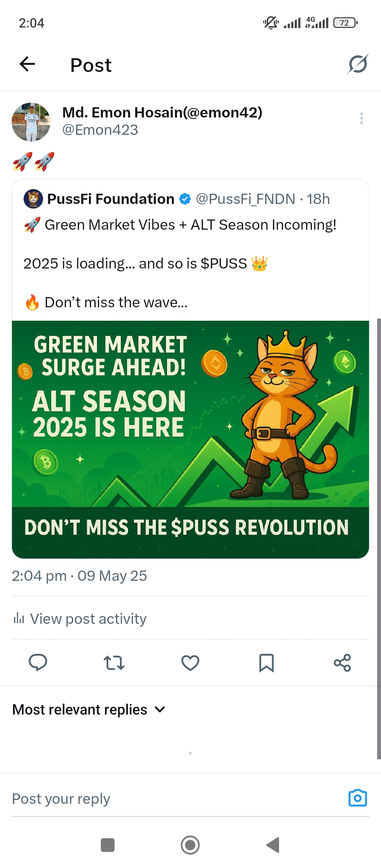
Task: Open Md. Emon Hosain profile picture
Action: click(31, 122)
